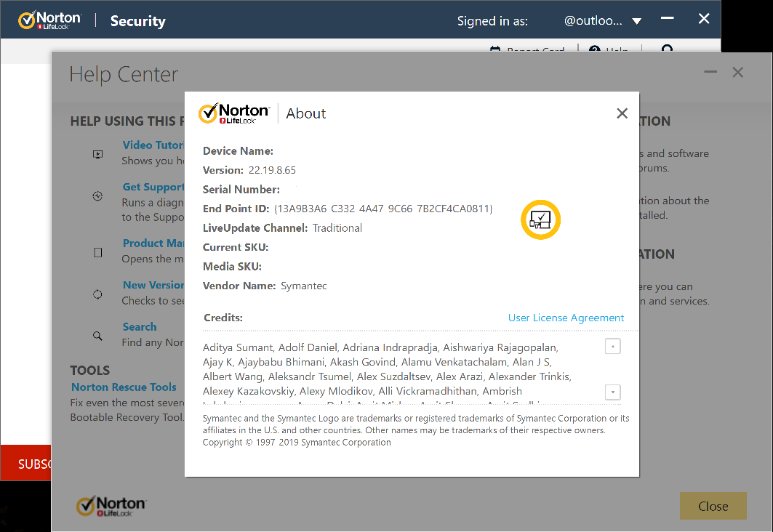This screenshot has height=532, width=773.
Task: Click the red SUBSC button in main window
Action: point(25,463)
